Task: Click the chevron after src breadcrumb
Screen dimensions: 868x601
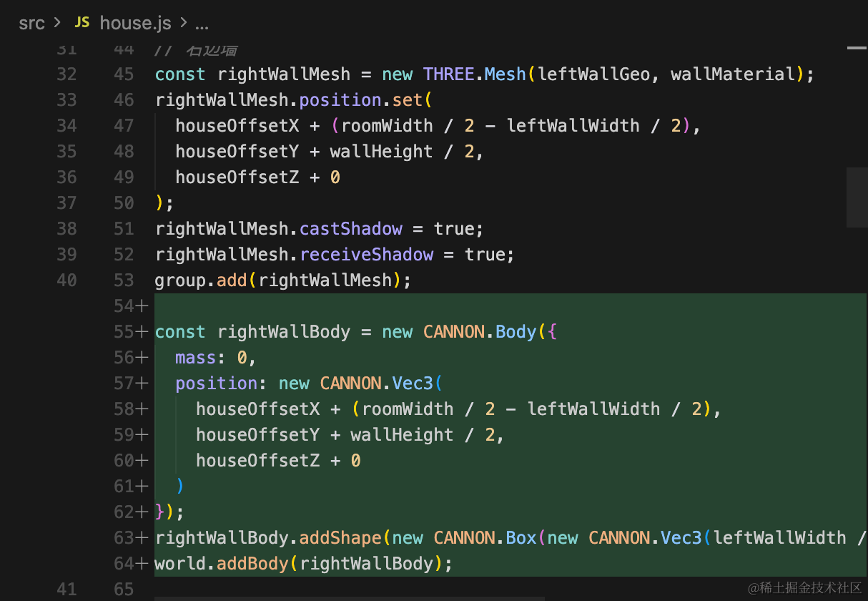Action: click(58, 23)
